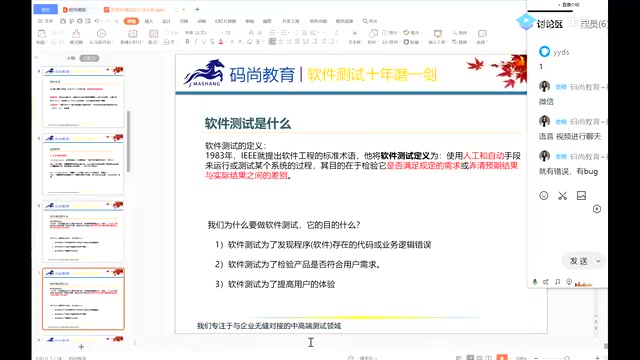The image size is (640, 360).
Task: Click the emoji icon in chat panel
Action: 544,196
